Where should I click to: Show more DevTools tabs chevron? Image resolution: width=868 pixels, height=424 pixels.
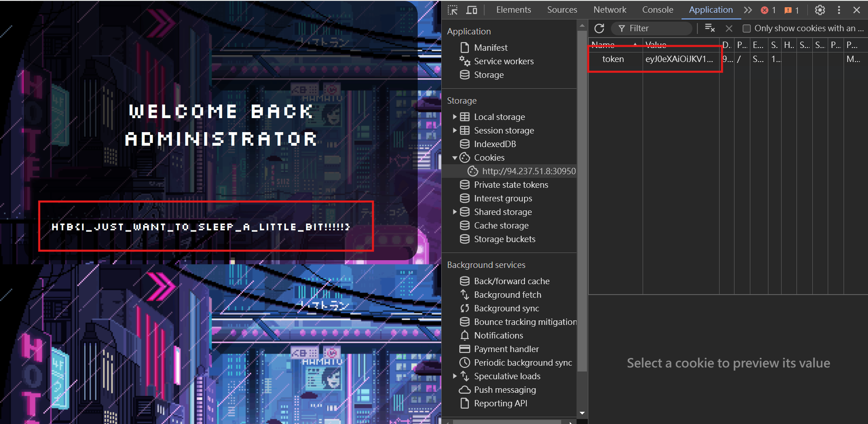pos(748,10)
